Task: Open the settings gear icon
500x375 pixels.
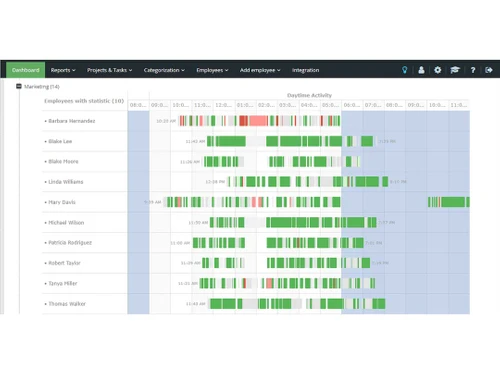Action: pos(438,70)
